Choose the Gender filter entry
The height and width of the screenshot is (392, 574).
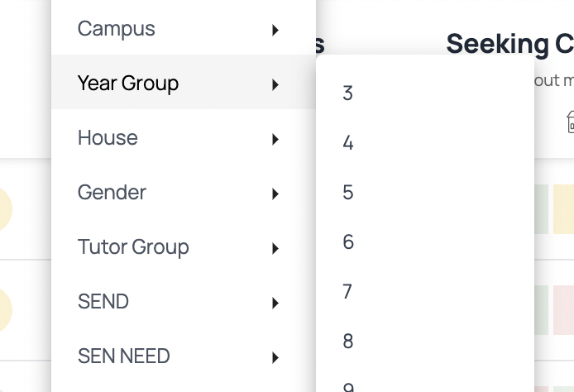[x=184, y=192]
